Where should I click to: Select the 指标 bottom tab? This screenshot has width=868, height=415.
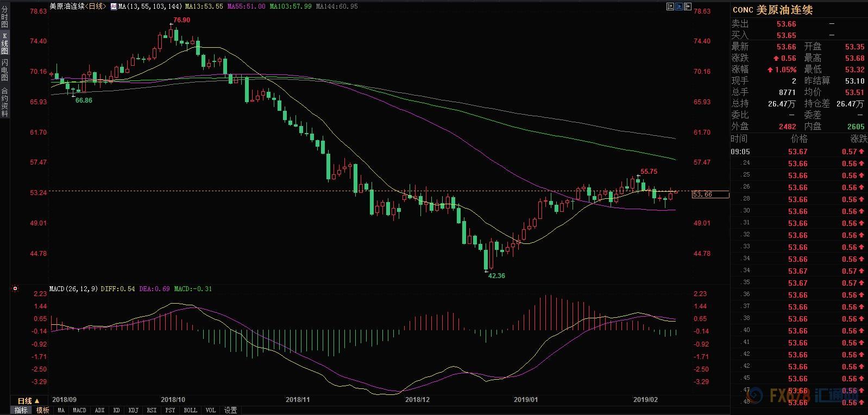coord(21,410)
